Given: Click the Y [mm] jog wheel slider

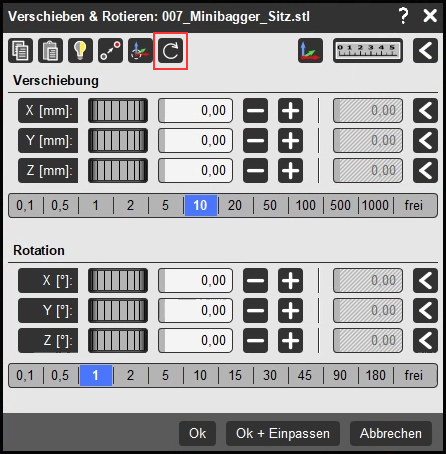Looking at the screenshot, I should (x=118, y=140).
